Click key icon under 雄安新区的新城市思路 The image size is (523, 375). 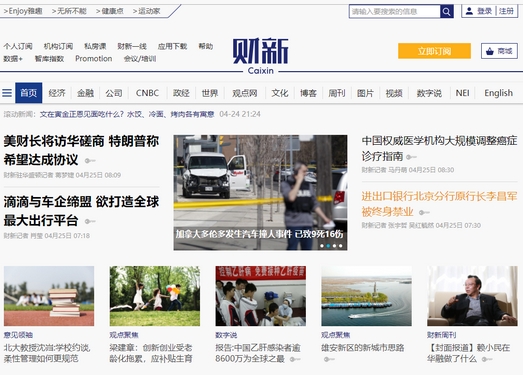(x=329, y=359)
